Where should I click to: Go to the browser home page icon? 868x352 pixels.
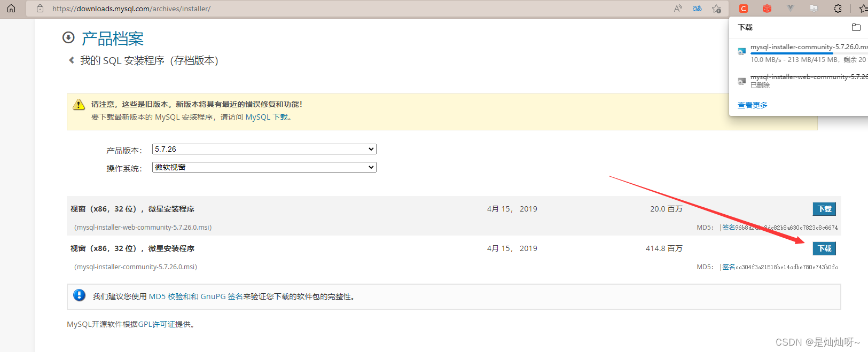click(11, 9)
